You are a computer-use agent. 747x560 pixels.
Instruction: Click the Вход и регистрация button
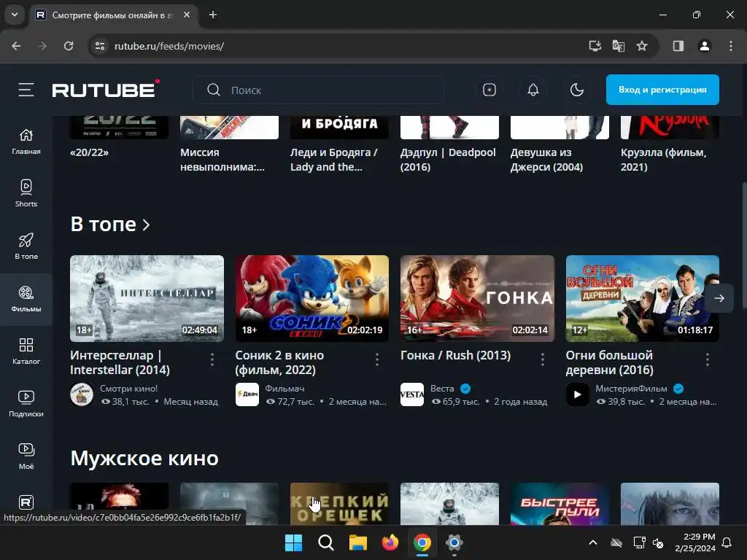point(662,90)
